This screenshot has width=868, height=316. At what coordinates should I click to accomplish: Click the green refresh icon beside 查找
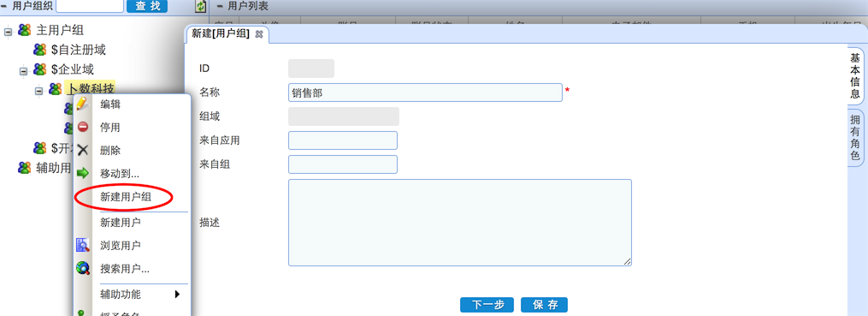tap(200, 7)
